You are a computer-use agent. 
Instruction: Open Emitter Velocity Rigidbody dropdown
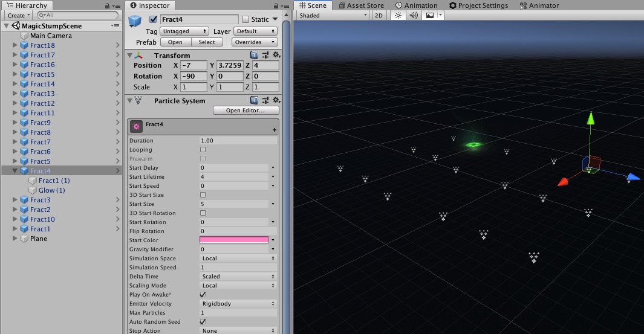tap(238, 304)
